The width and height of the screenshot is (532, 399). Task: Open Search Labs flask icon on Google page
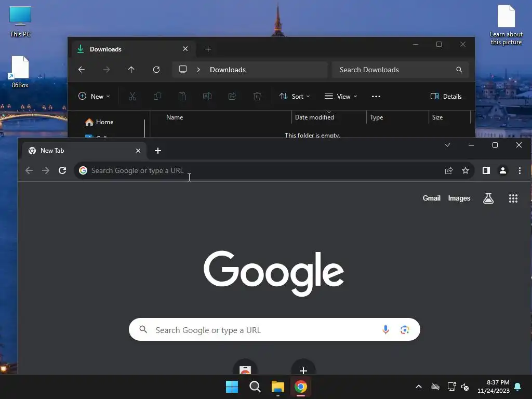coord(488,198)
